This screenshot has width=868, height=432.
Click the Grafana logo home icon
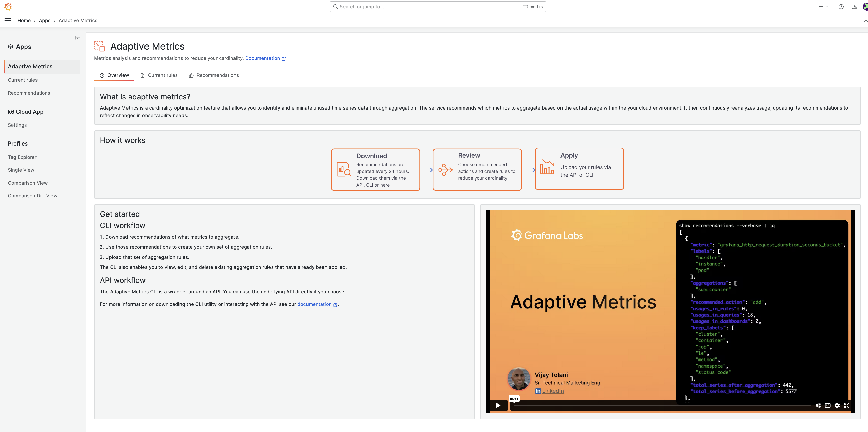tap(8, 6)
